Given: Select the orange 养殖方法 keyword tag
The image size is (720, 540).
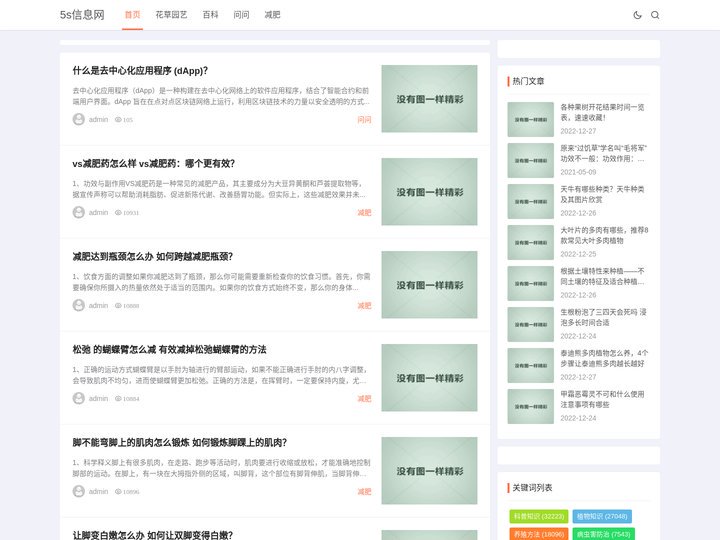Looking at the screenshot, I should click(539, 534).
